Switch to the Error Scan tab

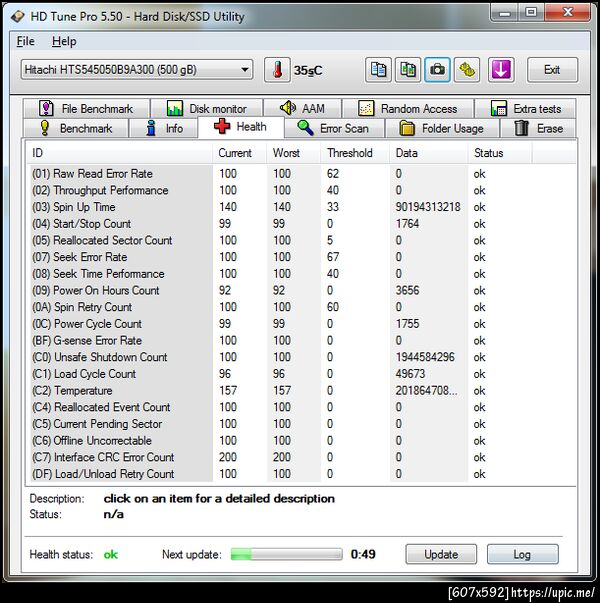pyautogui.click(x=334, y=128)
